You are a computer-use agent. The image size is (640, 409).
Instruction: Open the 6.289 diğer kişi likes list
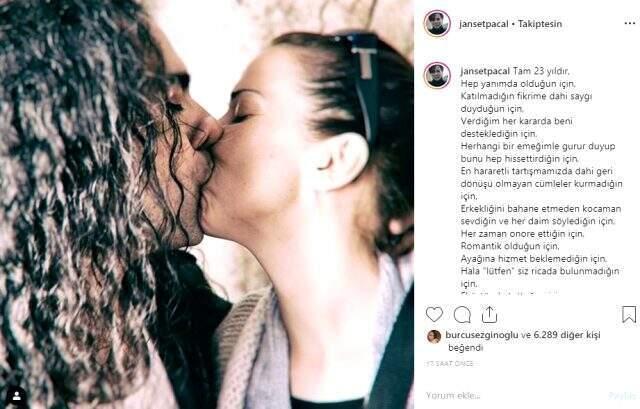click(x=567, y=335)
